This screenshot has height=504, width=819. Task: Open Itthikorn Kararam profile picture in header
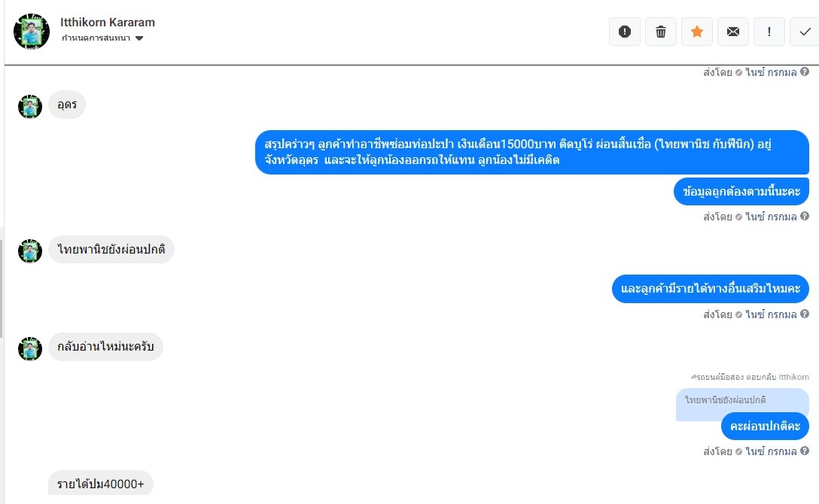coord(32,32)
